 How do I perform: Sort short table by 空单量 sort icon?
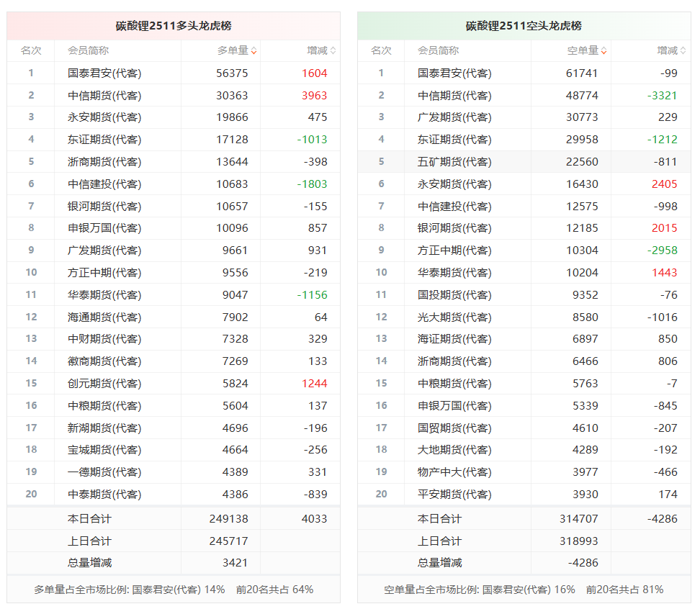pyautogui.click(x=603, y=51)
